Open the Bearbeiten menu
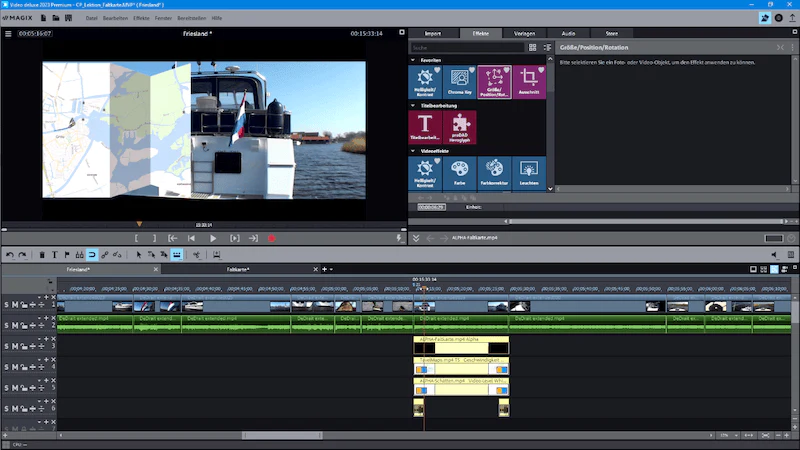This screenshot has height=450, width=800. coord(115,18)
